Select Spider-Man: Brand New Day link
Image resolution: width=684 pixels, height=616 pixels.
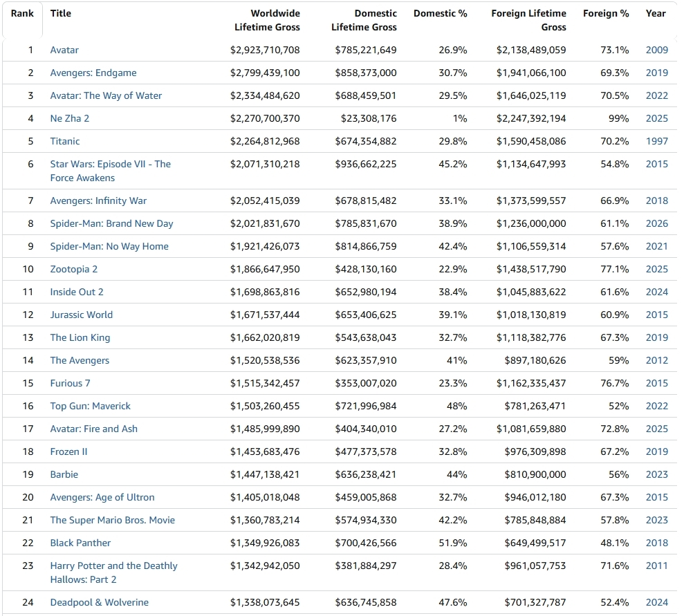111,223
